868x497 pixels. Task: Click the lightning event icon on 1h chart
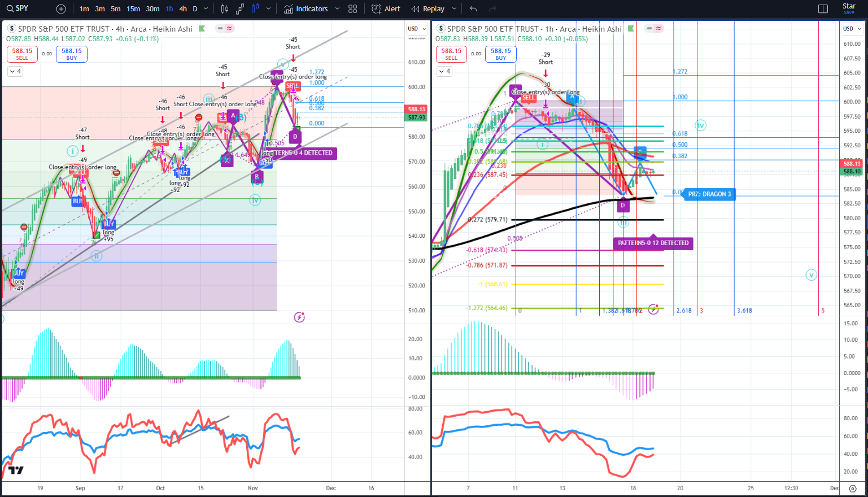tap(653, 309)
